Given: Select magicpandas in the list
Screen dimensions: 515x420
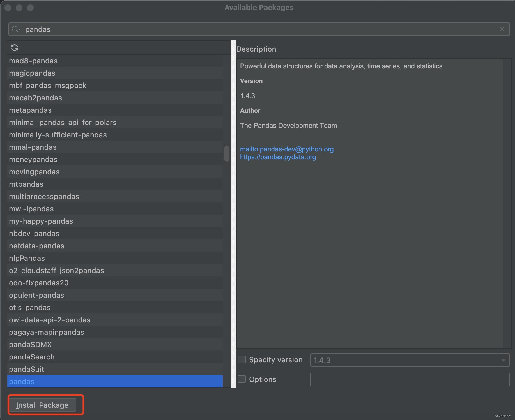Looking at the screenshot, I should click(115, 73).
